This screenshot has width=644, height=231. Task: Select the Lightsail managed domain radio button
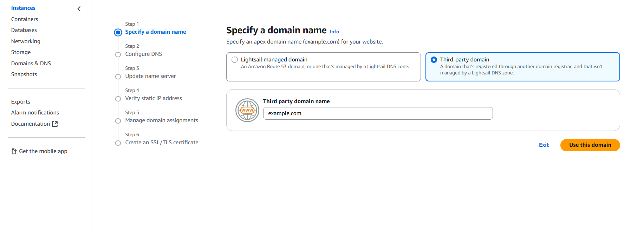tap(235, 60)
